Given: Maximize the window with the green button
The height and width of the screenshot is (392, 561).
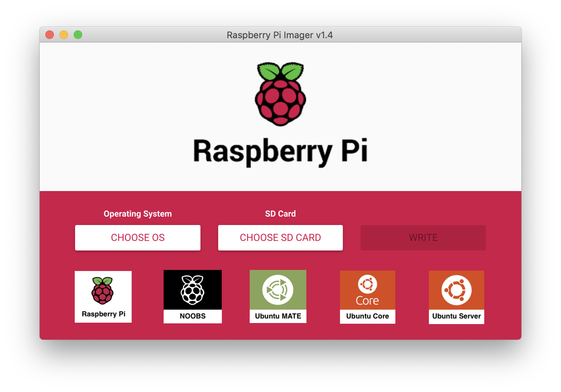Looking at the screenshot, I should coord(78,35).
